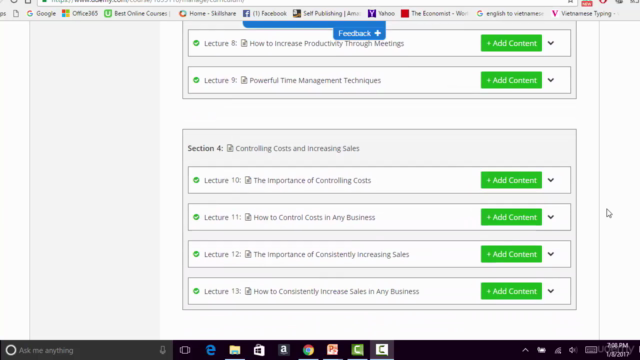This screenshot has height=360, width=640.
Task: Click the green check icon of Lecture 8
Action: point(196,43)
